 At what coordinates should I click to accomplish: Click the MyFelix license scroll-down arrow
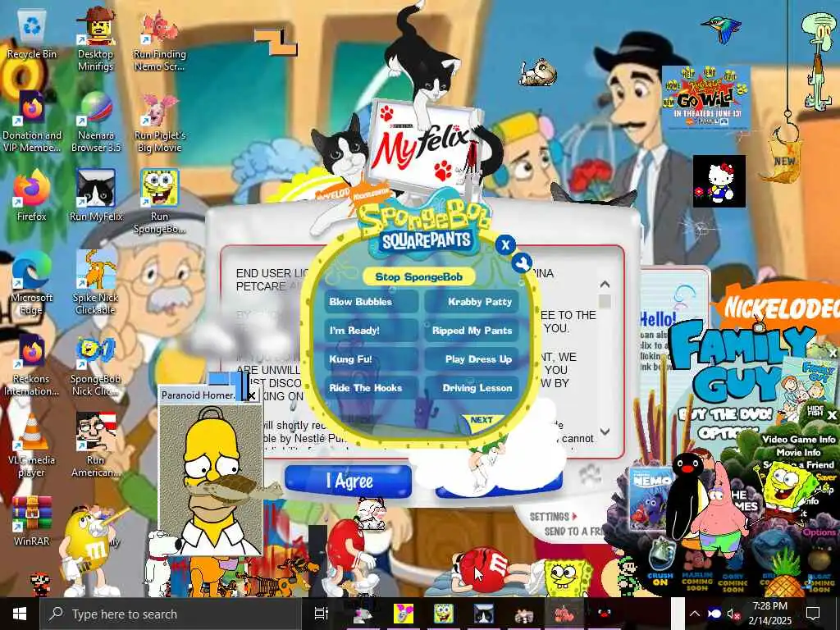tap(605, 431)
